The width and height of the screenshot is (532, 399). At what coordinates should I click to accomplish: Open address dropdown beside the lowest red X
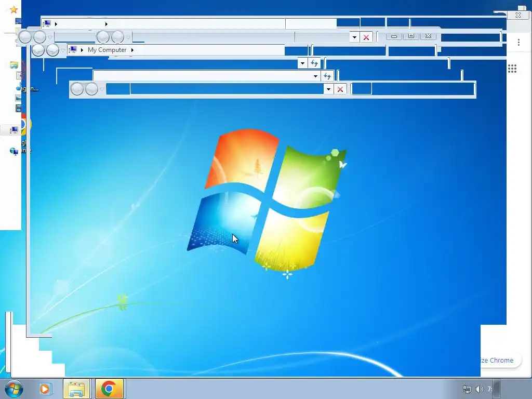328,89
